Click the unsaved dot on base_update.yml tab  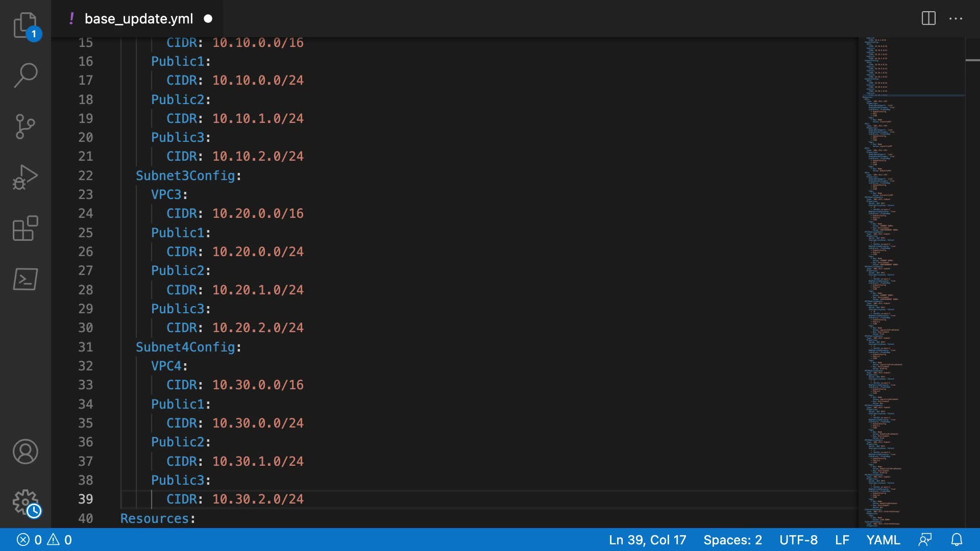(x=208, y=19)
